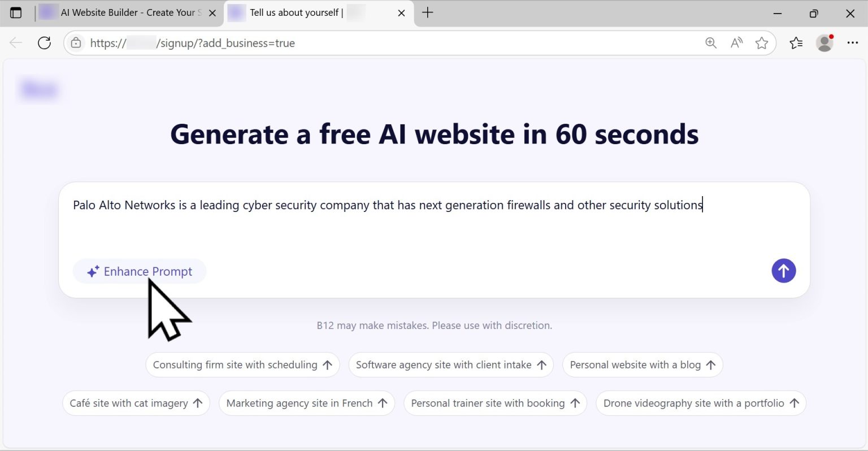Open the zoom magnifier icon in the toolbar
This screenshot has width=868, height=451.
tap(711, 42)
